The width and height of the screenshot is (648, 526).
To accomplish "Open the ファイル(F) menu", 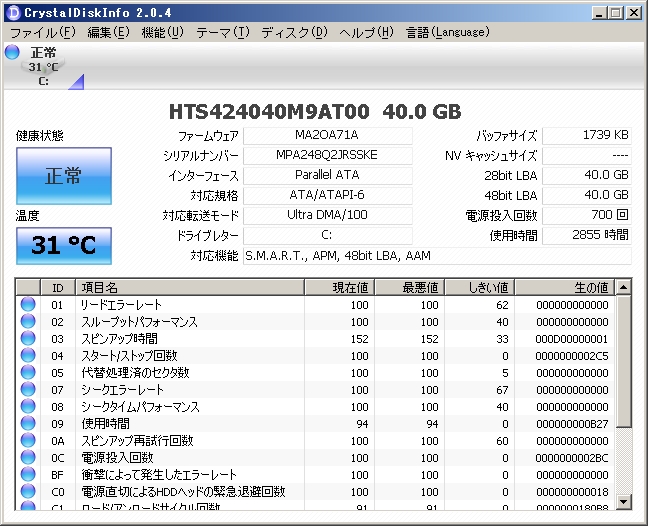I will (43, 32).
